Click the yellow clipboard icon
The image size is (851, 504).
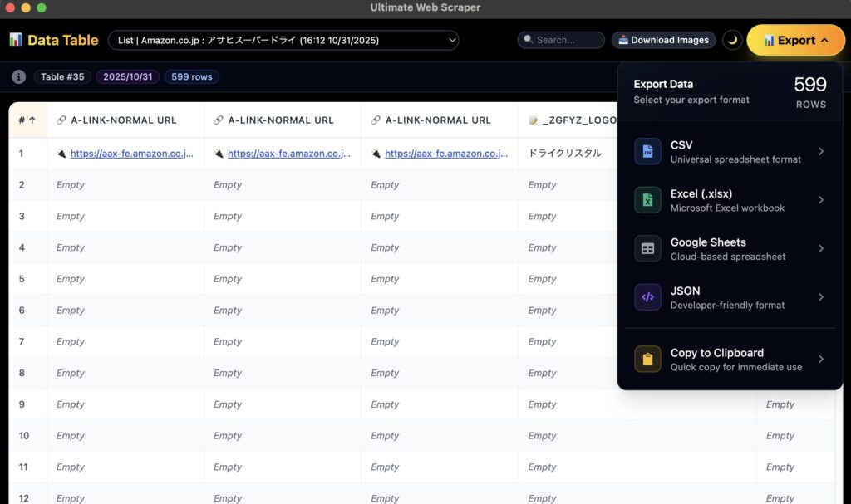[x=647, y=359]
